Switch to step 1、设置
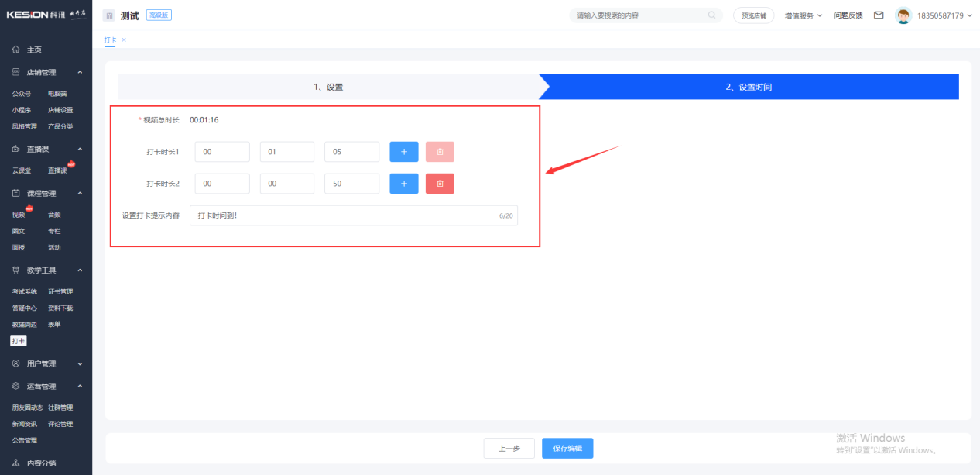Image resolution: width=980 pixels, height=475 pixels. click(328, 87)
